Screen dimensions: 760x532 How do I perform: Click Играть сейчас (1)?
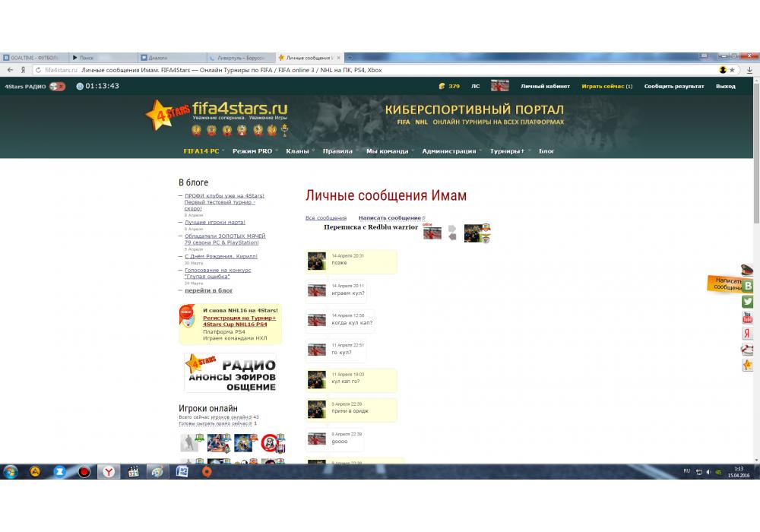606,86
